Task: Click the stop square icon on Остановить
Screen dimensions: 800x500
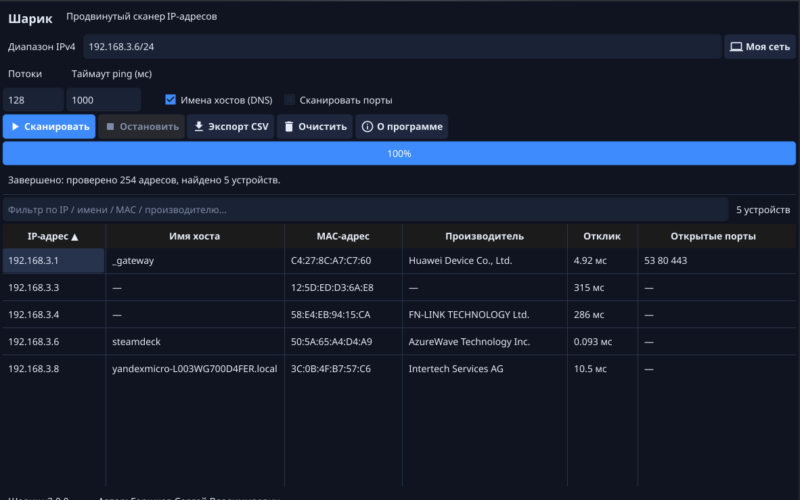Action: [110, 127]
